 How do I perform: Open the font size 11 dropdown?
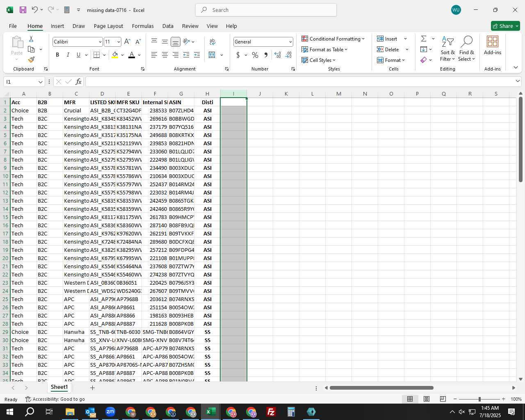[119, 42]
